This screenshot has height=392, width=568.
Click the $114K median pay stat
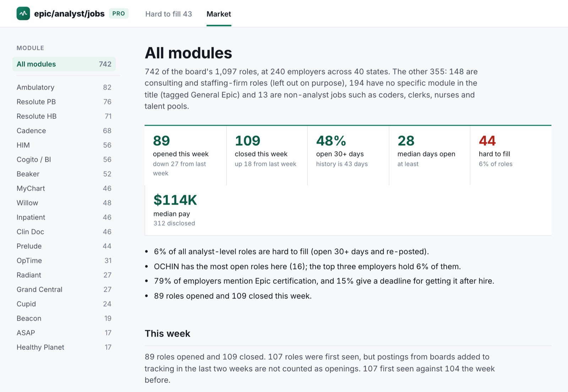185,210
